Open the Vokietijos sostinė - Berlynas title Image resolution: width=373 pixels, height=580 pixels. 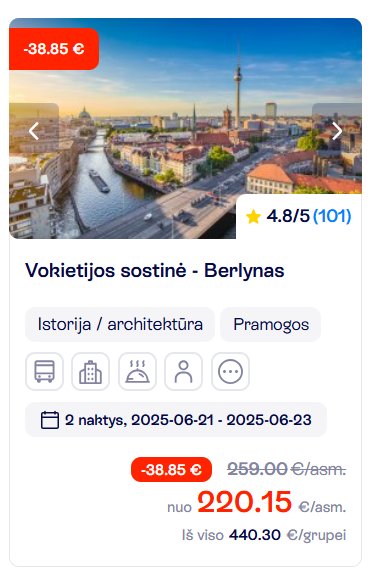tap(155, 270)
